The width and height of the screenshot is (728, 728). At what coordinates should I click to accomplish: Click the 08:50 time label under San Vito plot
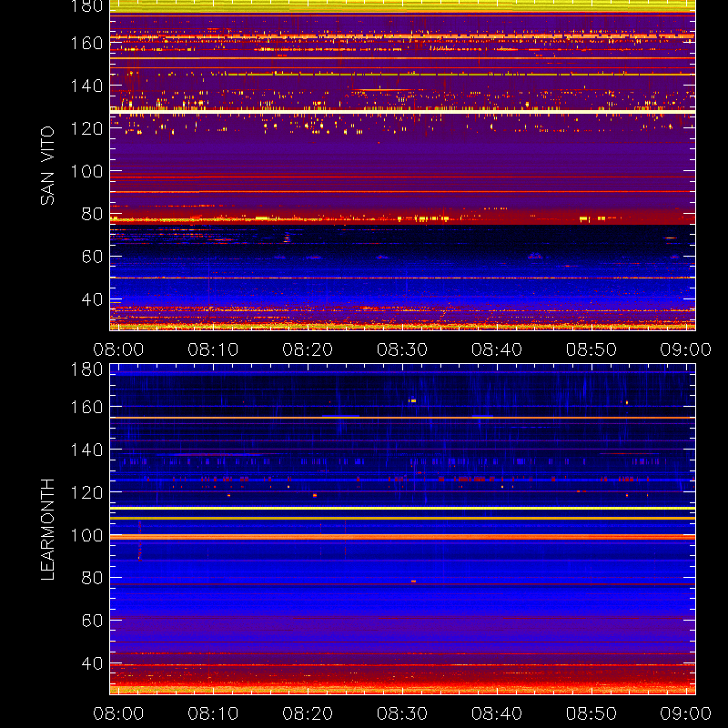click(591, 349)
